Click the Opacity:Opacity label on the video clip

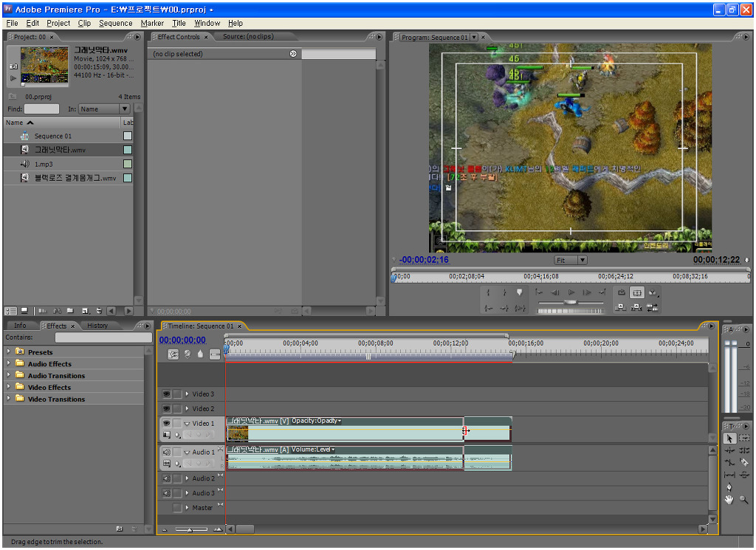click(x=316, y=421)
